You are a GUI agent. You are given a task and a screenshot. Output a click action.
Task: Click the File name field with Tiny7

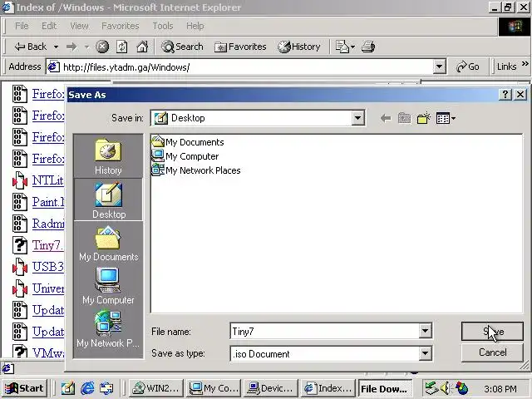coord(325,331)
